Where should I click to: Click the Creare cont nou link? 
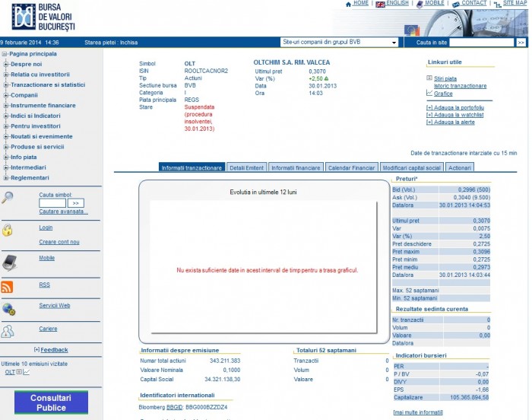coord(59,242)
